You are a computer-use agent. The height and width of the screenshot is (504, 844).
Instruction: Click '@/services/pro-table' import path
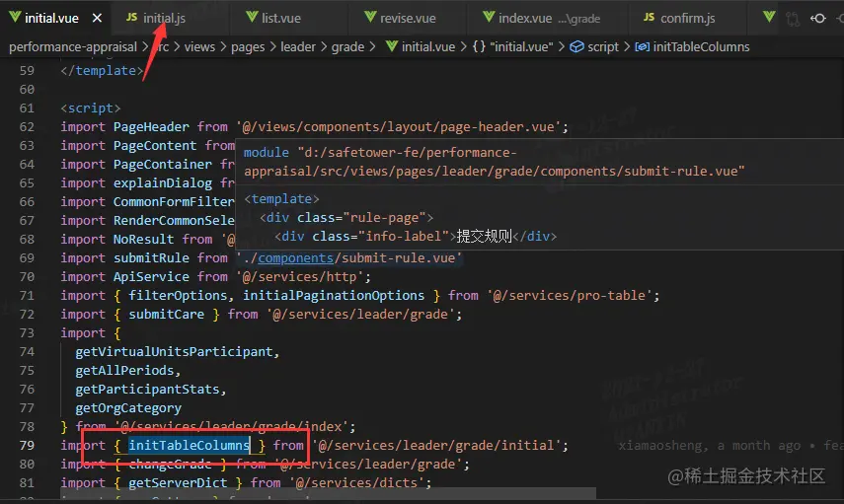point(570,296)
